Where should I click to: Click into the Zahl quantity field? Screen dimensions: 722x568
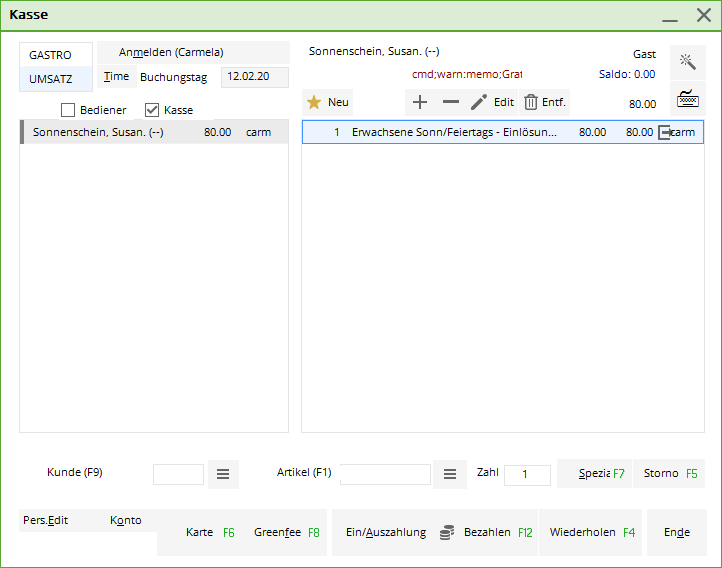click(x=527, y=475)
